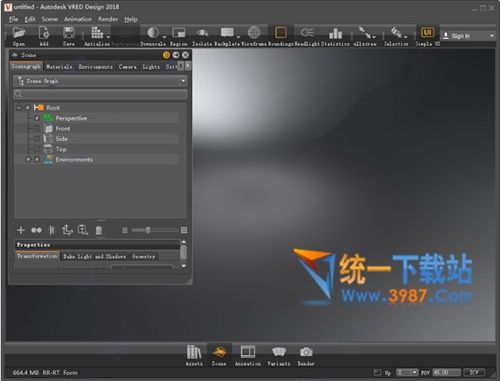Toggle the Wireframe globe icon
This screenshot has height=381, width=500.
(254, 32)
